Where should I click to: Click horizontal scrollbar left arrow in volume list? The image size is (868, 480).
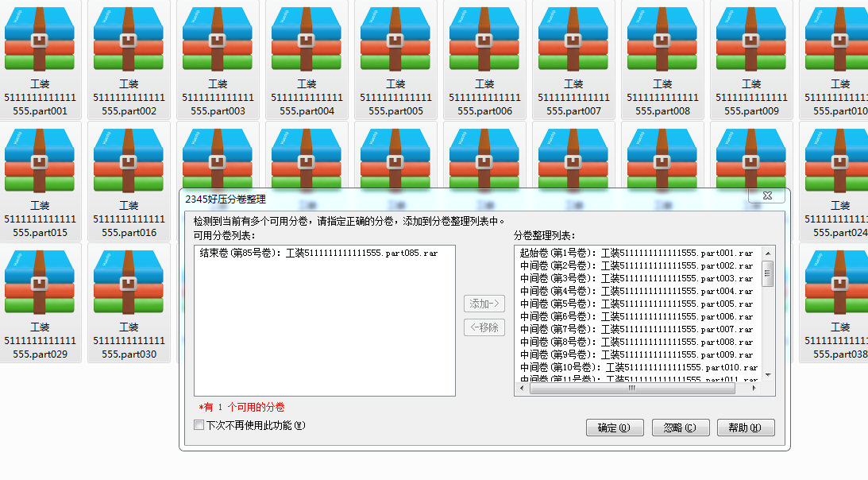[x=522, y=389]
